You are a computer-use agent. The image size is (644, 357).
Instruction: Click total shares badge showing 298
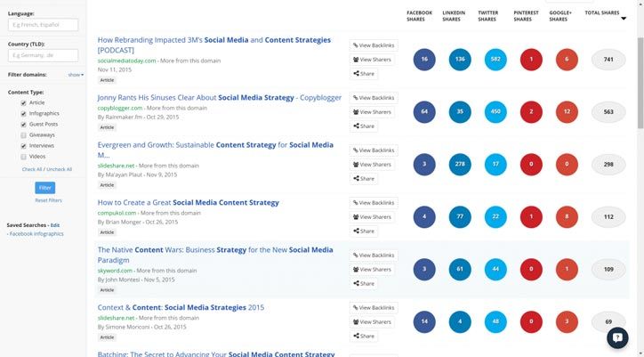(608, 164)
